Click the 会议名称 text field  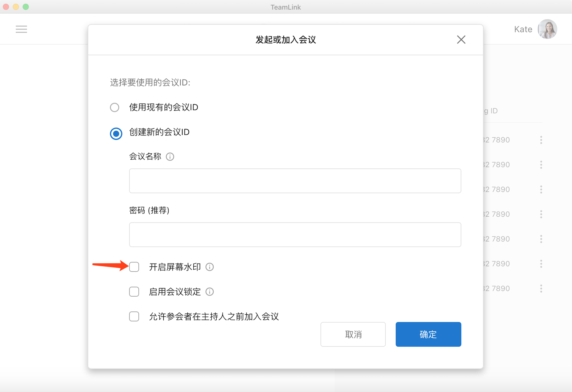(295, 181)
